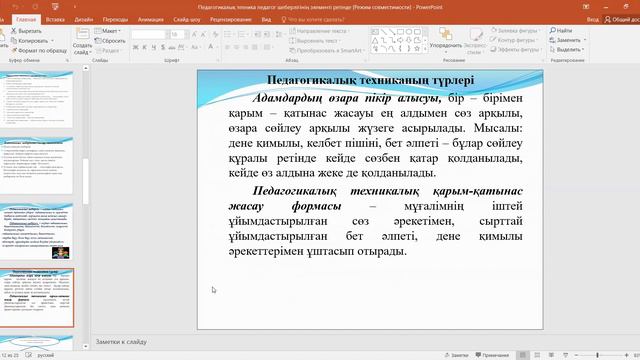The height and width of the screenshot is (360, 640).
Task: Click the Reset (Сбросить) slide button
Action: pyautogui.click(x=110, y=41)
